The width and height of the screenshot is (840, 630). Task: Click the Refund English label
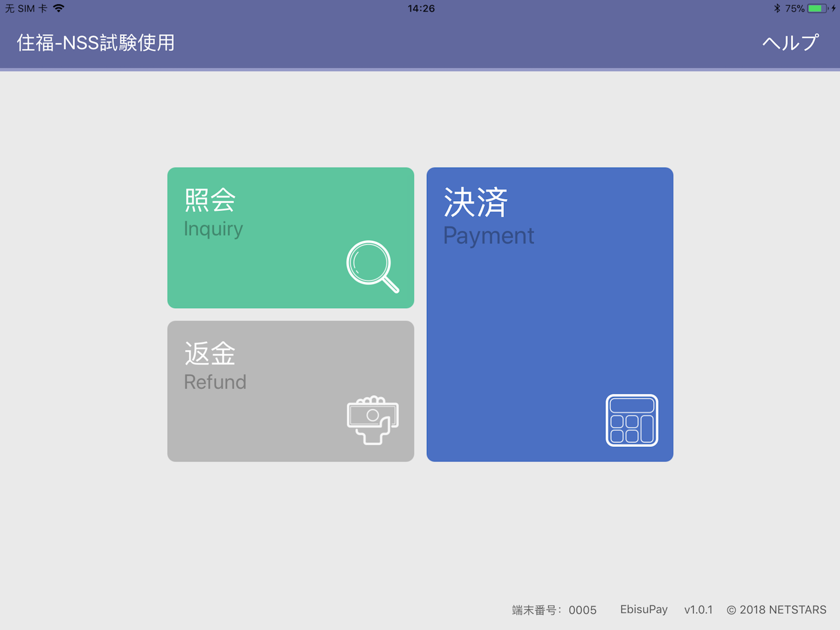(x=215, y=382)
